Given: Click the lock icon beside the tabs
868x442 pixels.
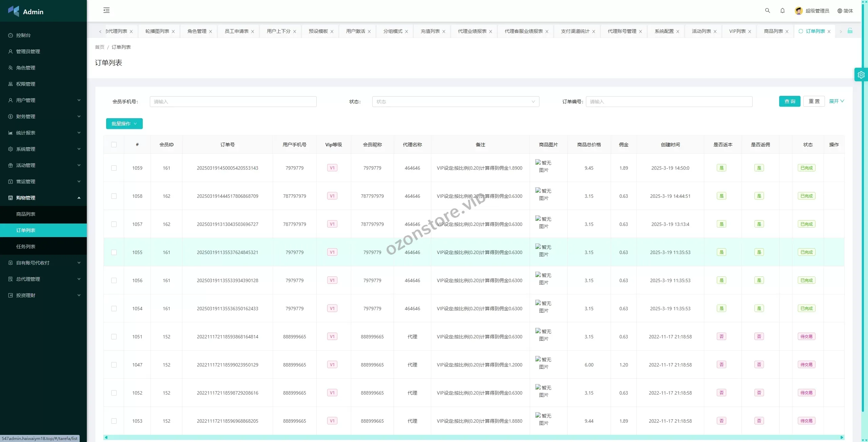Looking at the screenshot, I should 850,31.
